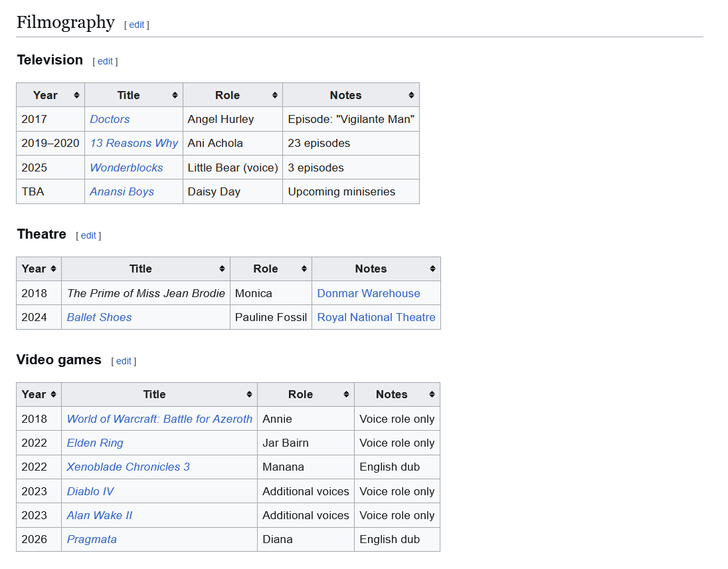Click the Daisy Day role cell
This screenshot has height=569, width=728.
(232, 192)
